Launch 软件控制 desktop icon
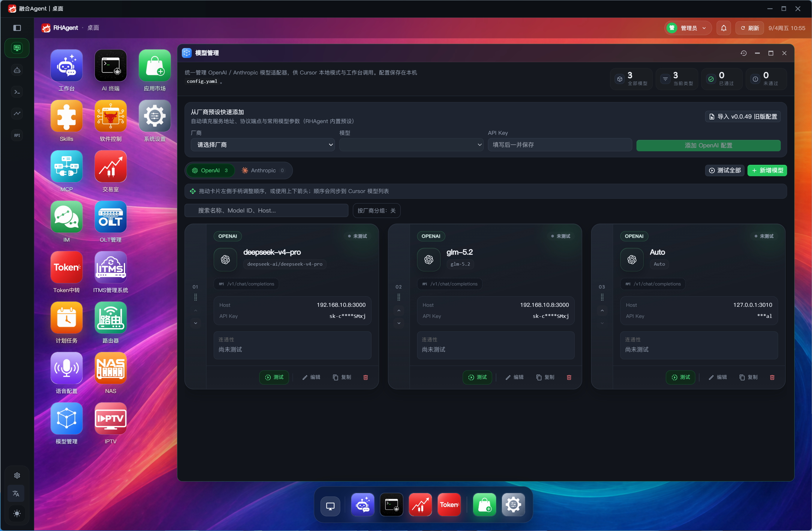 (110, 116)
